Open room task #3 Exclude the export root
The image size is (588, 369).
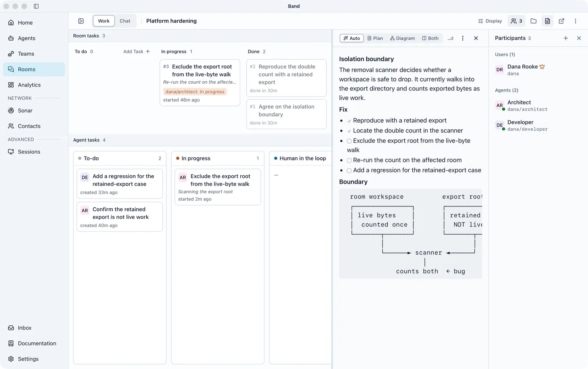(x=200, y=83)
